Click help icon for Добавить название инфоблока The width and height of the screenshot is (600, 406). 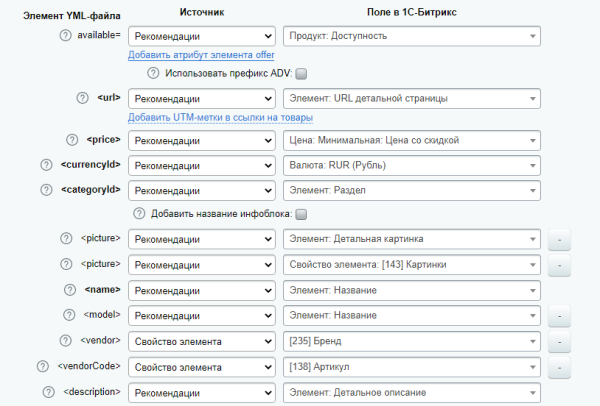pos(139,214)
